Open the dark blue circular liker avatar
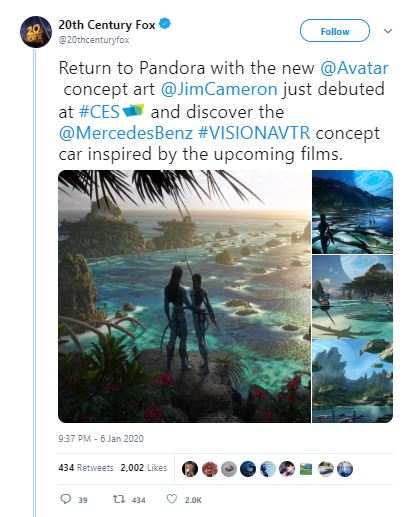Viewport: 417px width, 517px height. pyautogui.click(x=248, y=469)
